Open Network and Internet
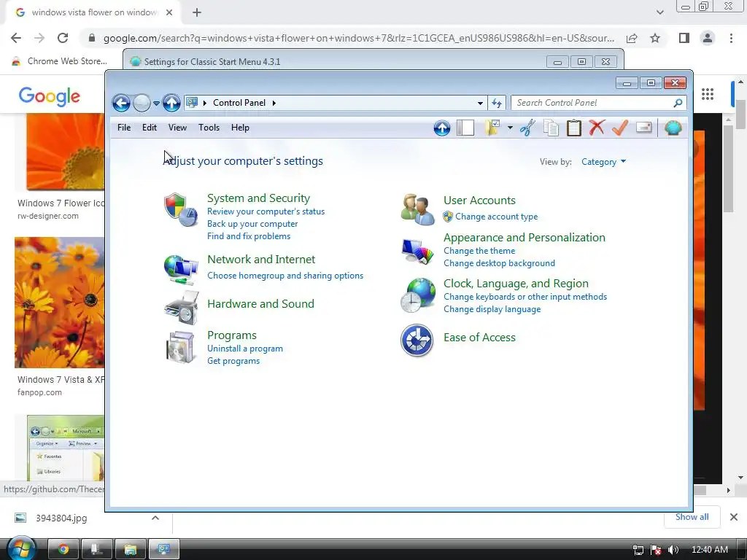The height and width of the screenshot is (560, 747). pos(261,260)
